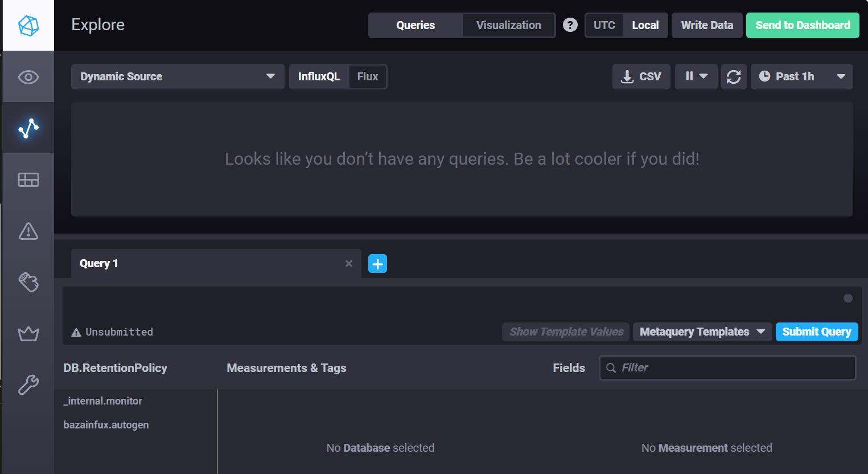This screenshot has height=474, width=868.
Task: Switch query language to Flux
Action: pos(367,76)
